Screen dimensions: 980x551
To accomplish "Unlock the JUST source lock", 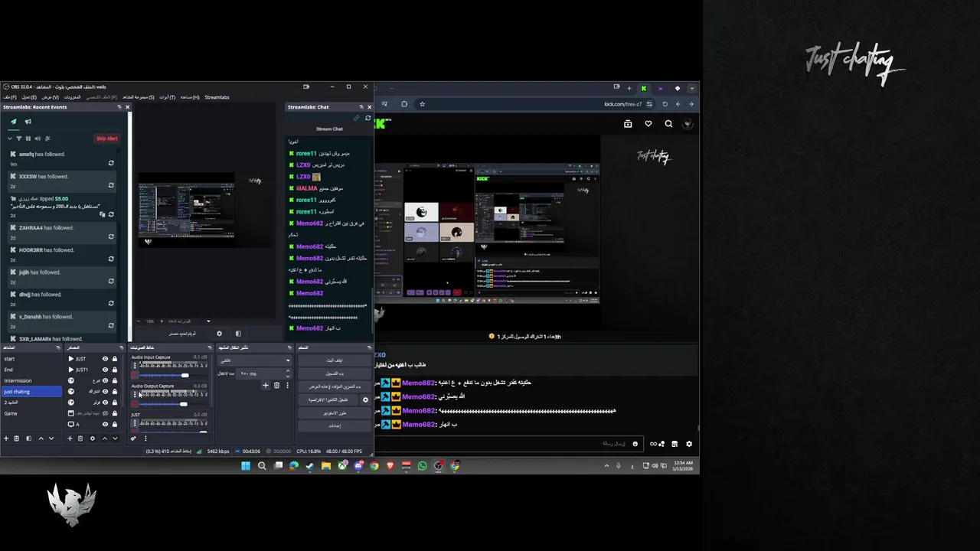I will (115, 359).
